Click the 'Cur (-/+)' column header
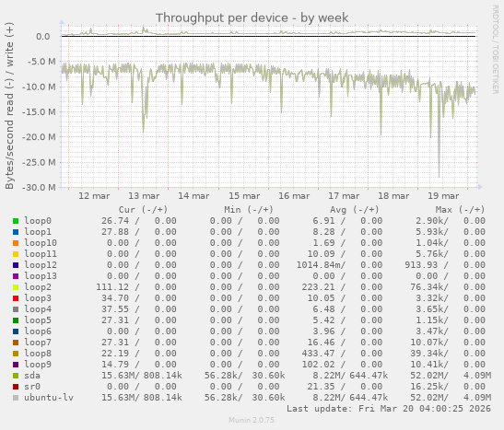The height and width of the screenshot is (430, 504). tap(143, 210)
